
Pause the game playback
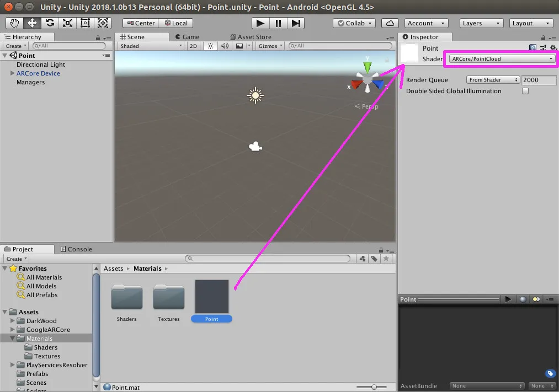278,23
